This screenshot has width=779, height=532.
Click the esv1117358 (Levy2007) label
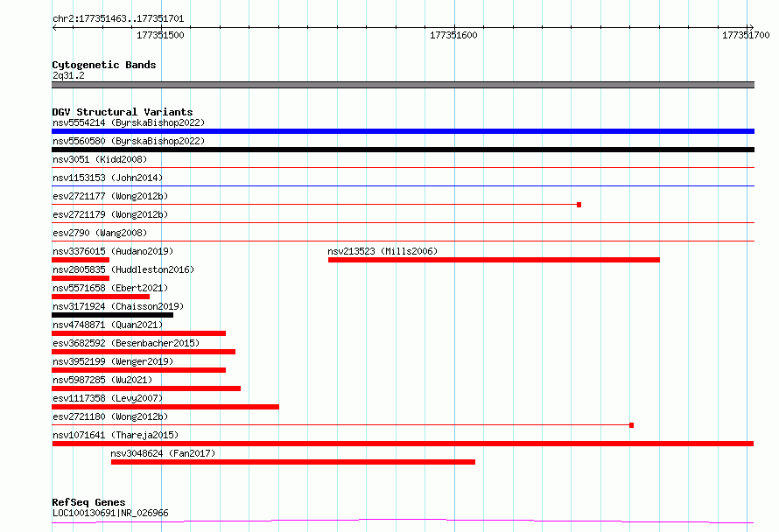(108, 398)
